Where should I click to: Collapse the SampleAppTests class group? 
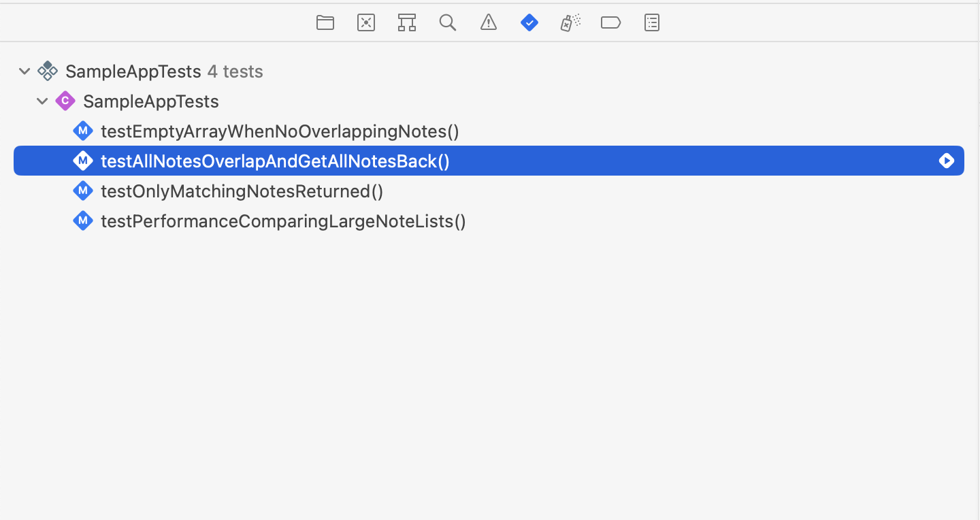click(42, 101)
